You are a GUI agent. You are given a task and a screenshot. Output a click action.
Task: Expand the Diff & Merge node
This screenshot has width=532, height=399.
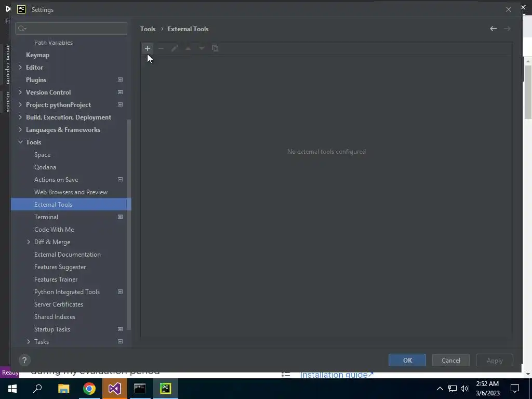pyautogui.click(x=29, y=242)
